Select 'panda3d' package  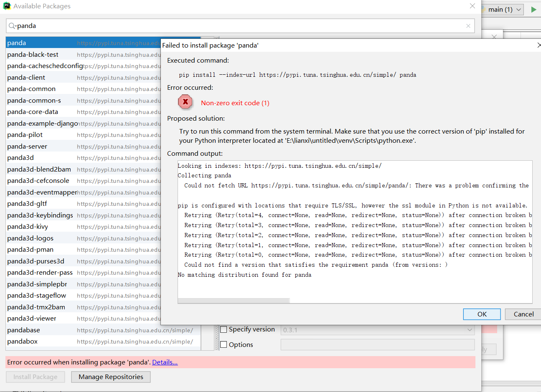[x=83, y=158]
